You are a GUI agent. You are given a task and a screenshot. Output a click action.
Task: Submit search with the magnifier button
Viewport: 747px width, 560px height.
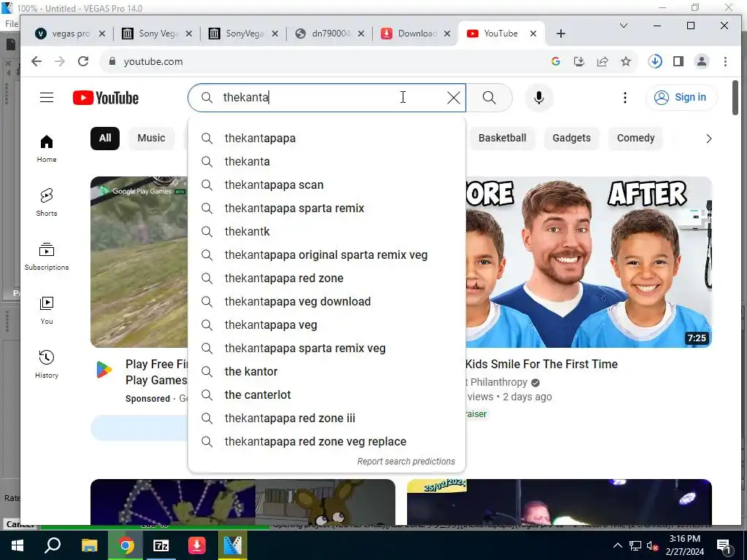click(x=489, y=98)
